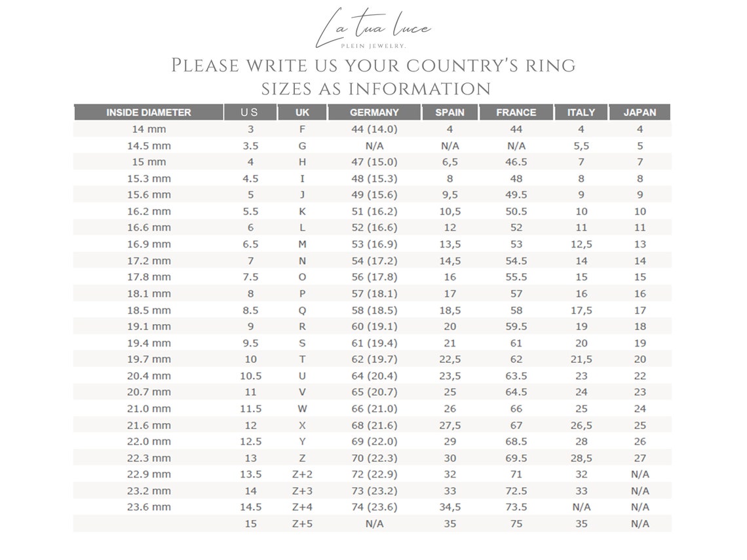
Task: Select the France column header
Action: pyautogui.click(x=516, y=112)
